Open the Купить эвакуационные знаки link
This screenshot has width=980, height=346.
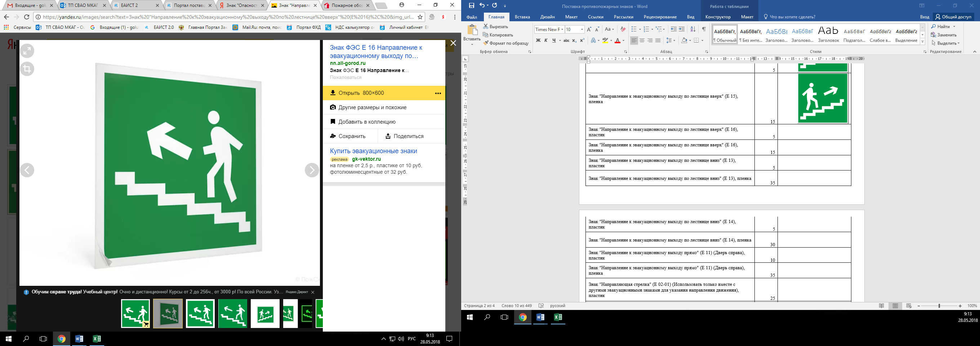[x=373, y=151]
